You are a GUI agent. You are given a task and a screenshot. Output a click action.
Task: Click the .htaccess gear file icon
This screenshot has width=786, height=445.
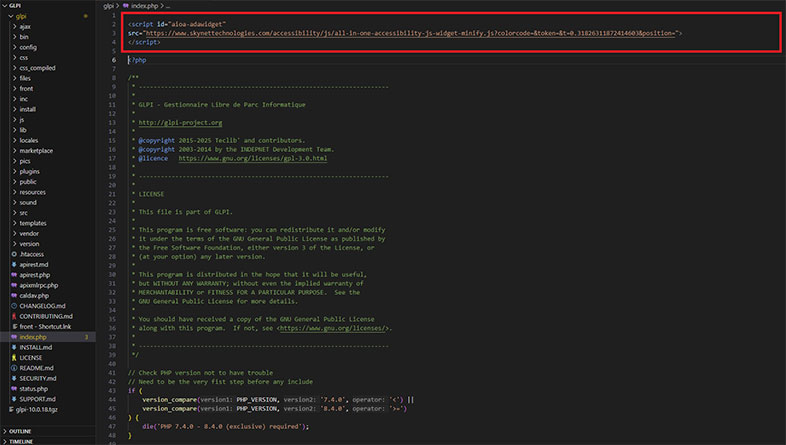click(x=14, y=254)
